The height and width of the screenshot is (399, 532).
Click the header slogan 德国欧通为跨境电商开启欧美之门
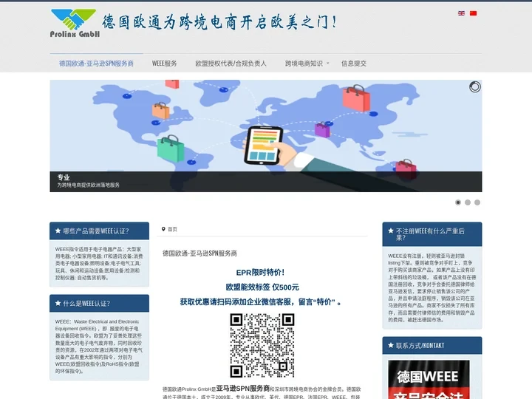tap(219, 22)
